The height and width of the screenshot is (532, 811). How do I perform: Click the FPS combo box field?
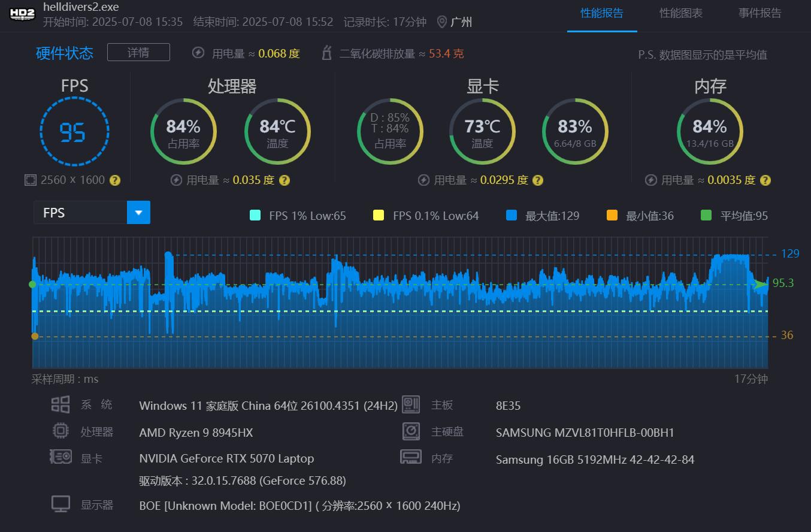[x=92, y=213]
